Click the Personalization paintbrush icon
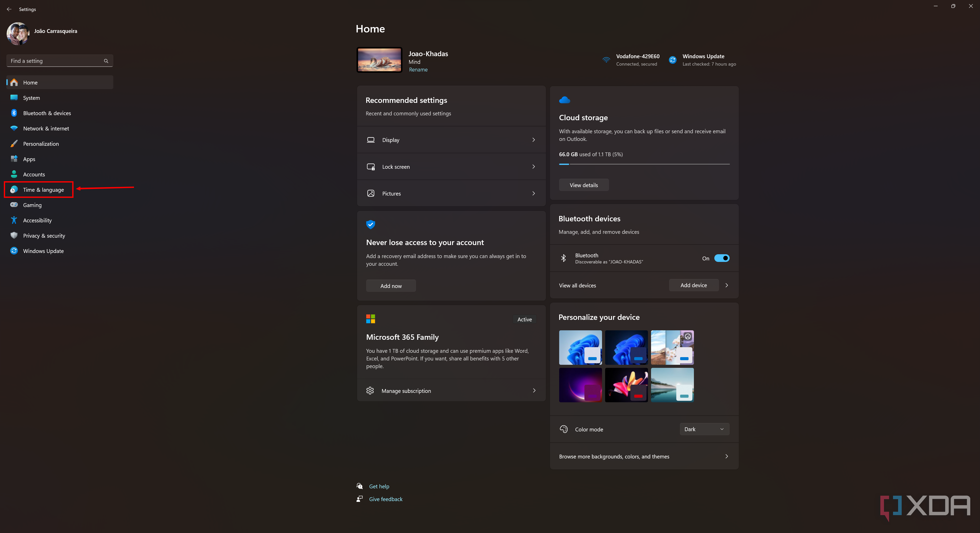 tap(14, 144)
